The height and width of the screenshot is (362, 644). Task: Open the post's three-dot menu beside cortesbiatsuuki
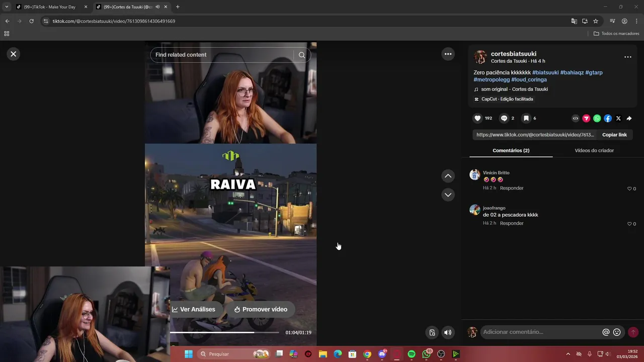627,57
